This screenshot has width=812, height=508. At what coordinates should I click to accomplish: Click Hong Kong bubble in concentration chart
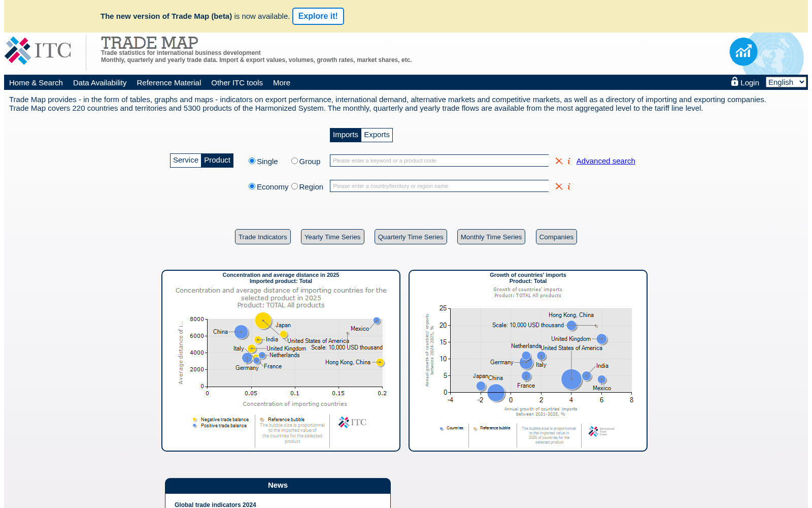tap(380, 362)
